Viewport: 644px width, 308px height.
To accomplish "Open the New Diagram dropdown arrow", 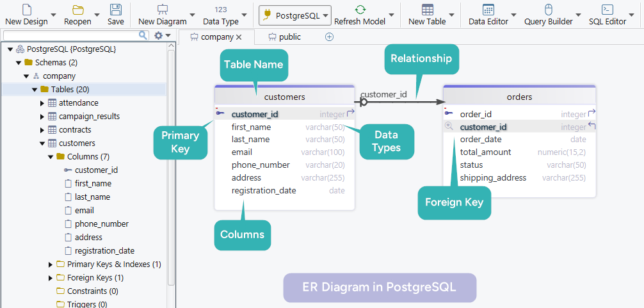I will 193,15.
